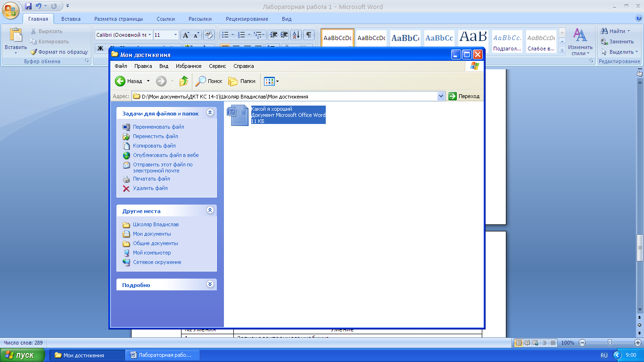Increase font size with the grow font icon

point(186,35)
